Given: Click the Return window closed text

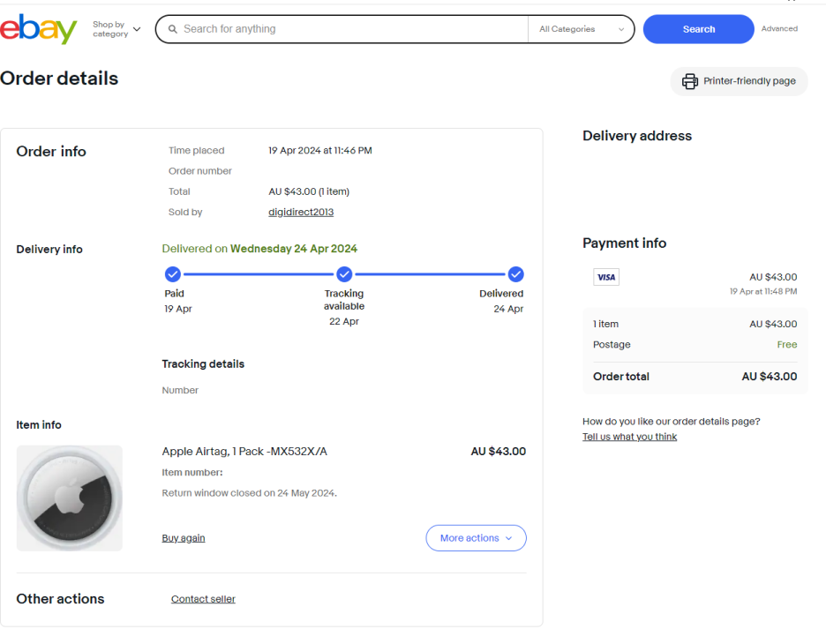Looking at the screenshot, I should pyautogui.click(x=249, y=493).
